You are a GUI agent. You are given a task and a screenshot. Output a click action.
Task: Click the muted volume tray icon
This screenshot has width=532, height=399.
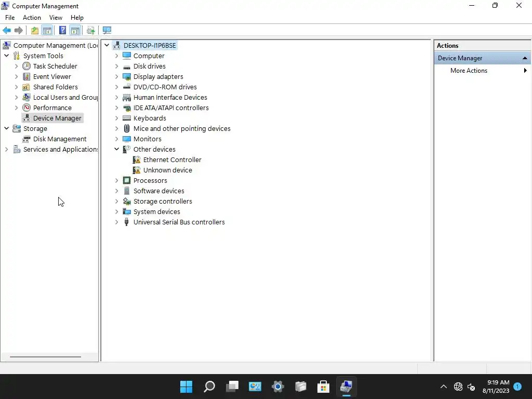pos(471,387)
